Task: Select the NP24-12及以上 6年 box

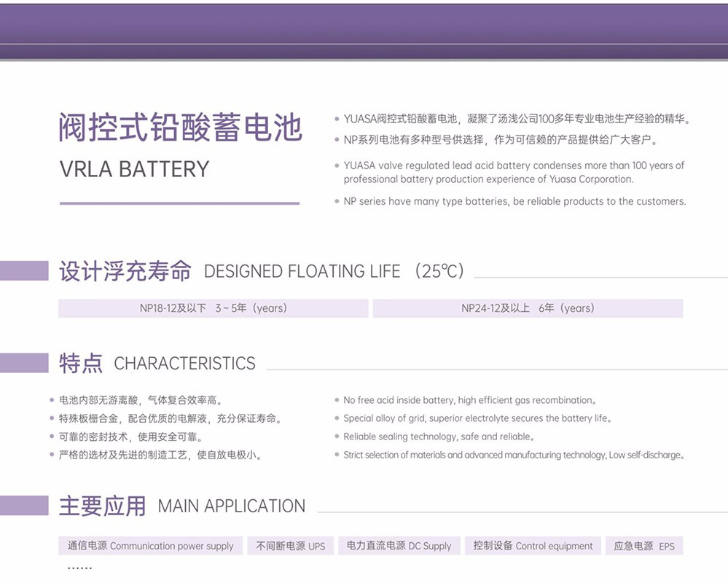Action: point(528,308)
